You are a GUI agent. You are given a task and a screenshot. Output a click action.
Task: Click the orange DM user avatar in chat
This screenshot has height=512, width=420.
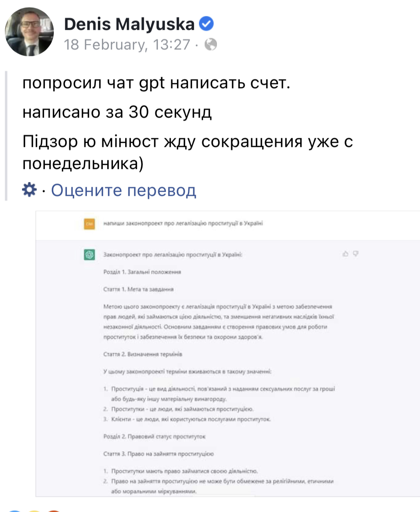click(x=89, y=224)
